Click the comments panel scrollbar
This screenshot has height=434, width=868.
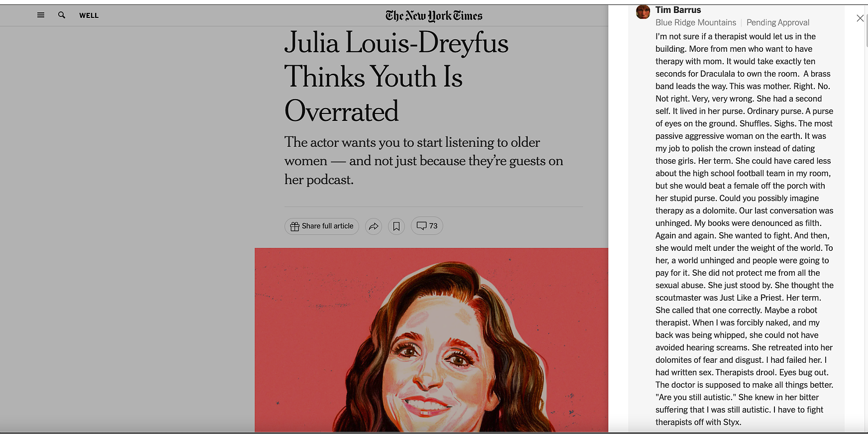click(x=866, y=30)
